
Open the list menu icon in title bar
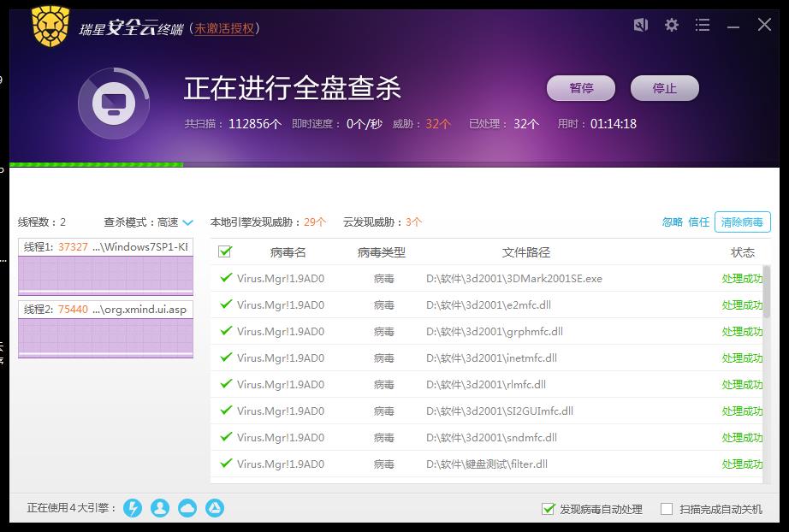703,25
